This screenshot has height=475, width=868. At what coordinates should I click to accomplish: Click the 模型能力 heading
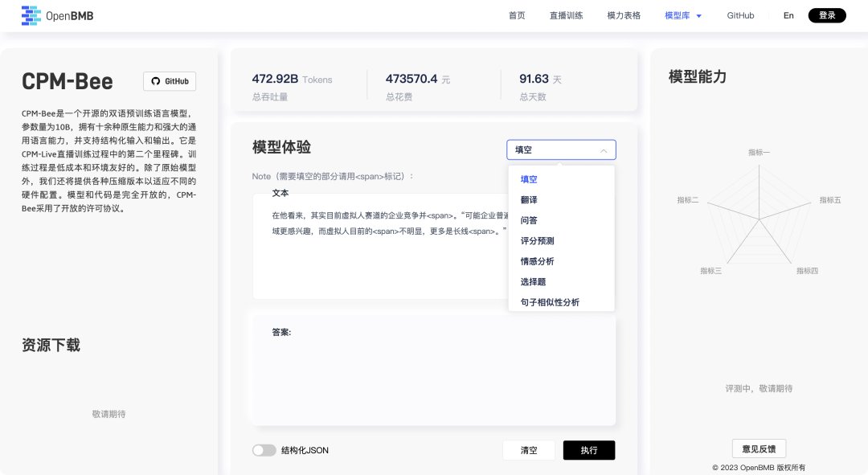click(698, 76)
